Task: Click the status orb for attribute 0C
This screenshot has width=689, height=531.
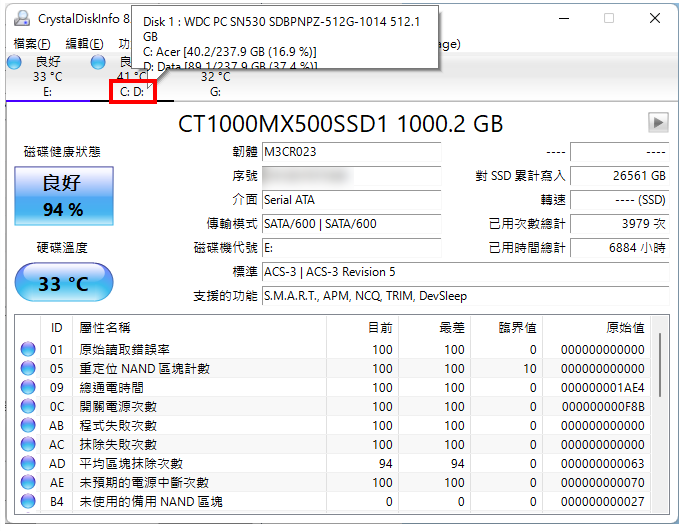Action: 28,406
